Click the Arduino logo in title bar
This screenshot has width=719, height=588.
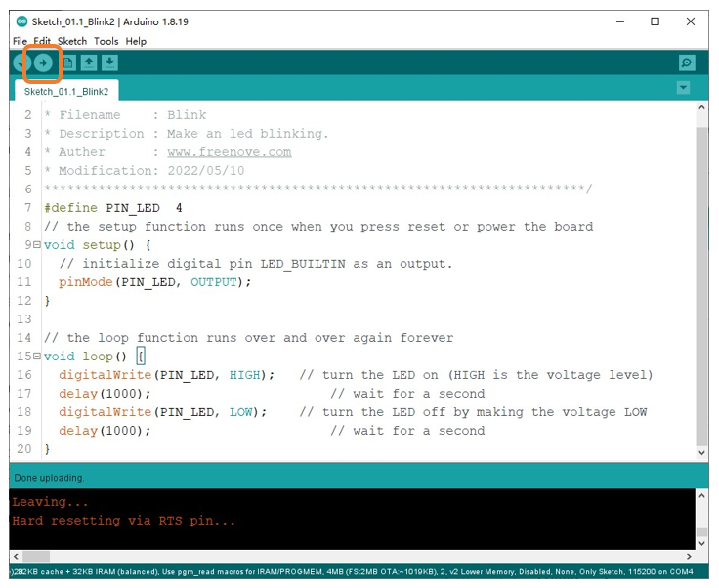pos(21,21)
